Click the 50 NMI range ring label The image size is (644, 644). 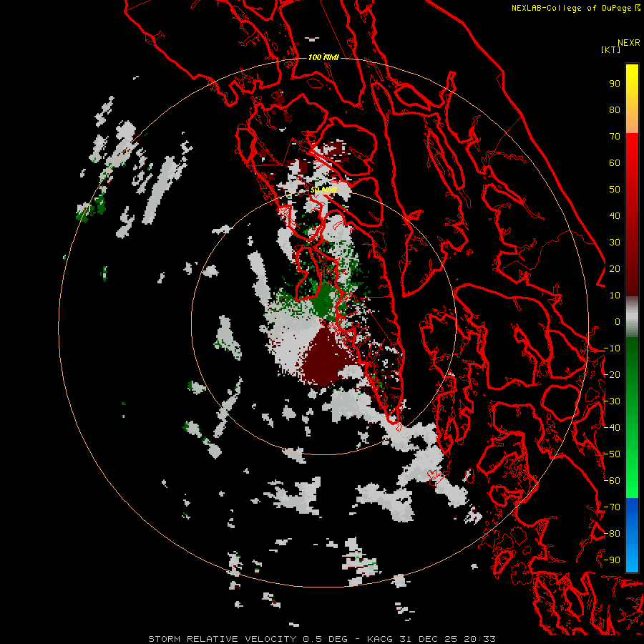[x=323, y=190]
